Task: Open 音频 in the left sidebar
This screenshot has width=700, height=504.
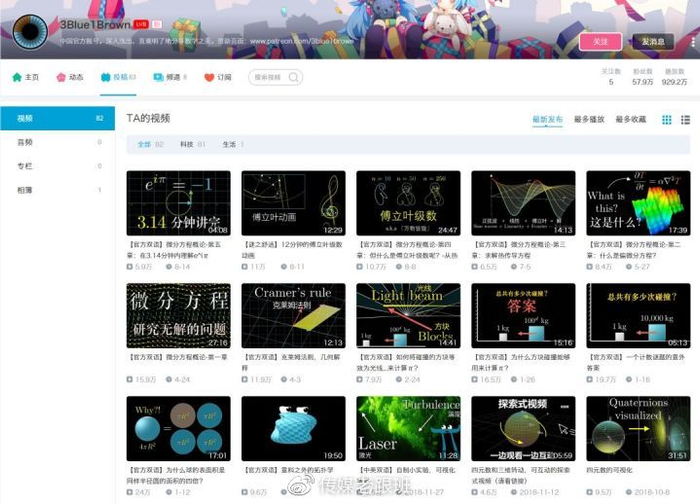Action: pyautogui.click(x=25, y=142)
